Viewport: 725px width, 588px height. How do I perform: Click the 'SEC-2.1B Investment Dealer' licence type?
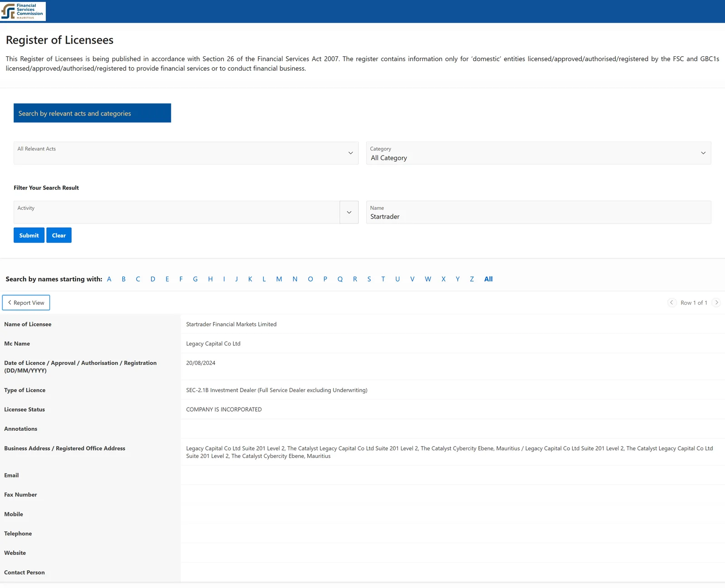[277, 390]
